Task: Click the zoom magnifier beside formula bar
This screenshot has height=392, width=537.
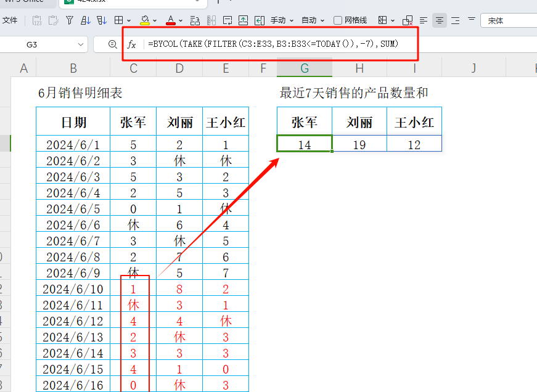Action: coord(112,44)
